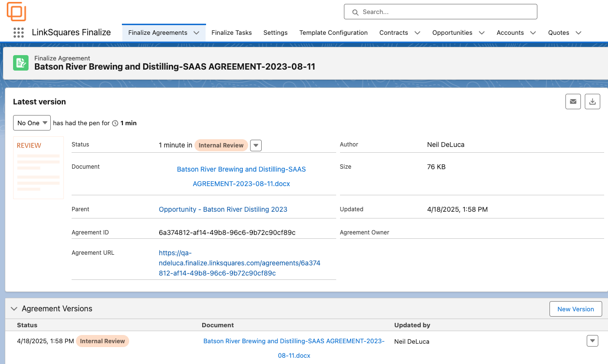Open the Latest version document docx link
This screenshot has height=364, width=608.
click(x=241, y=176)
